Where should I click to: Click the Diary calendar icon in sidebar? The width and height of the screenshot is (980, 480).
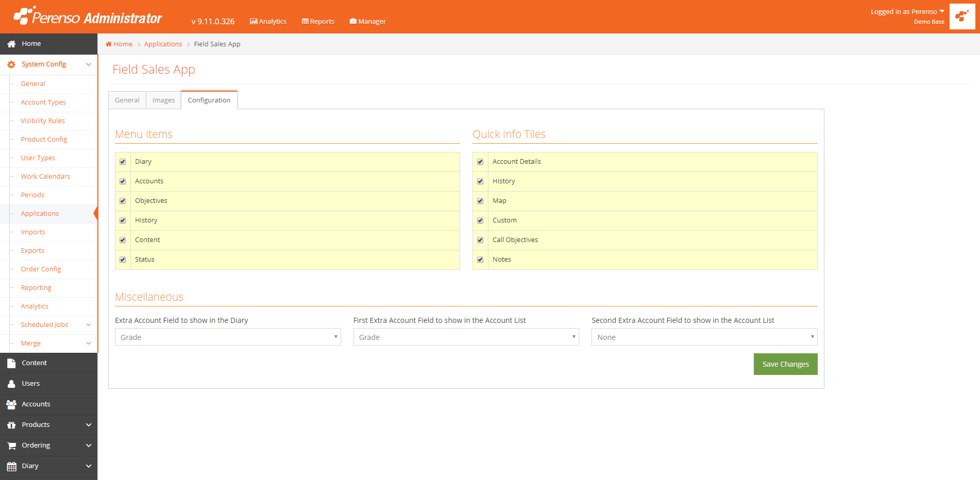pyautogui.click(x=11, y=466)
